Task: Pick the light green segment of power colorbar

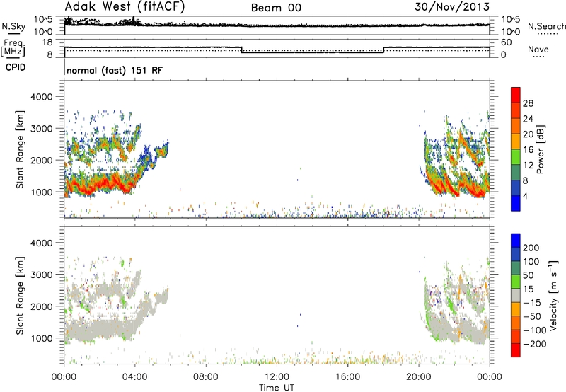Action: pyautogui.click(x=516, y=157)
